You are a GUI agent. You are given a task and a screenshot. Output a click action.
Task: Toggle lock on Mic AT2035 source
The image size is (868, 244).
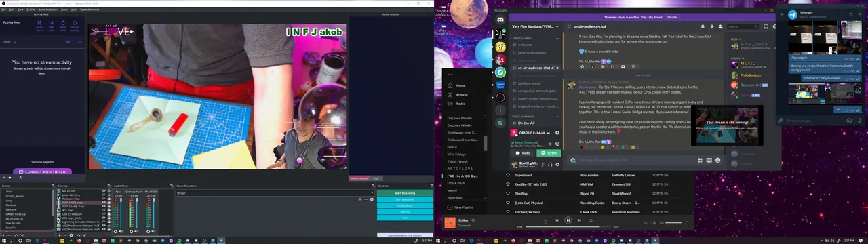coord(109,191)
